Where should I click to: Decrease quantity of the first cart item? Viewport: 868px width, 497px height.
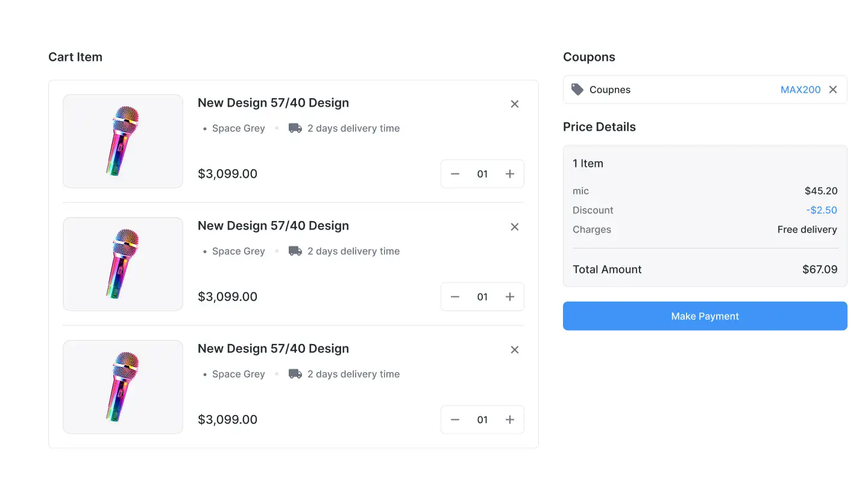point(455,174)
